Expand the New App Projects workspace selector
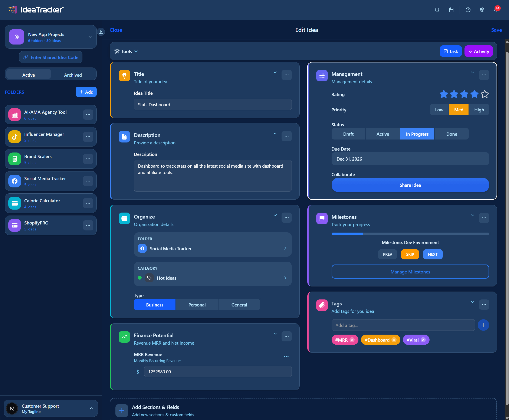The height and width of the screenshot is (420, 509). pos(90,37)
